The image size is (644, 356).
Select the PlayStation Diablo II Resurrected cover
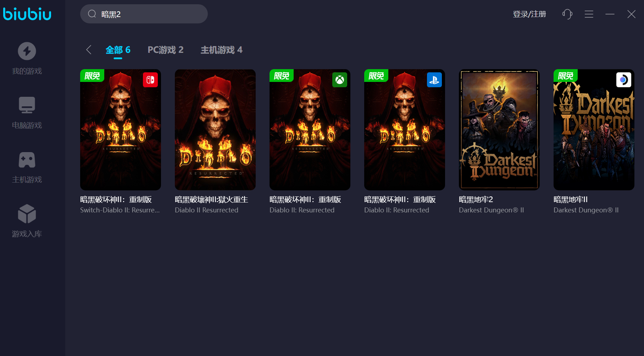click(x=405, y=130)
